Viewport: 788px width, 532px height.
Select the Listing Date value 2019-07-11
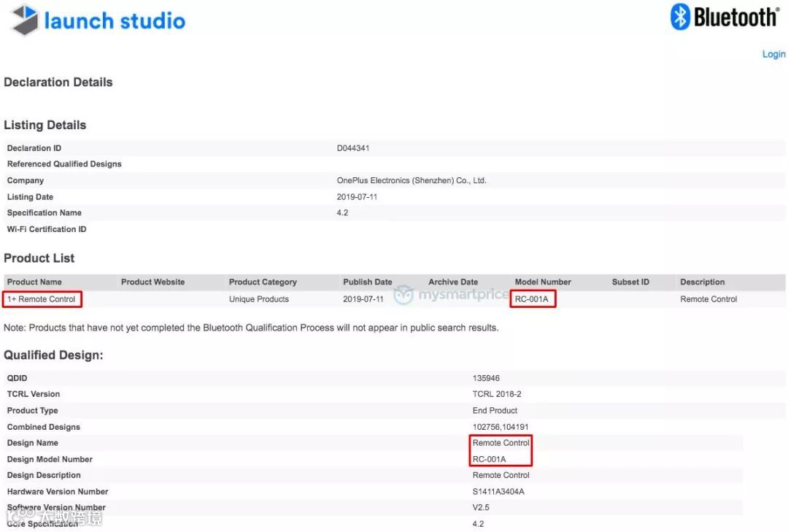[x=357, y=196]
